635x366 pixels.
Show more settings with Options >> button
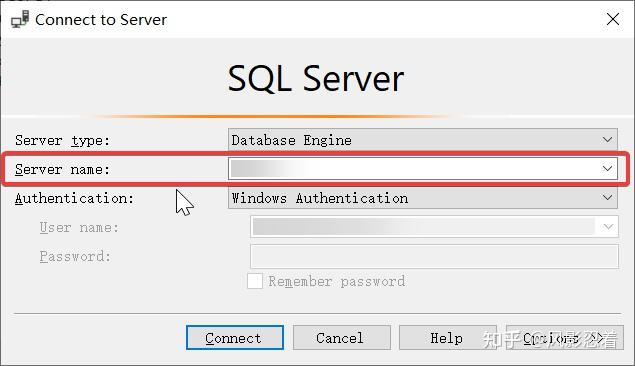click(565, 338)
